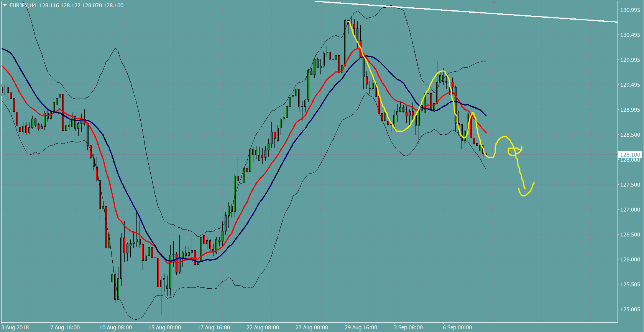Click the 3 Aug 2018 date label

click(15, 327)
